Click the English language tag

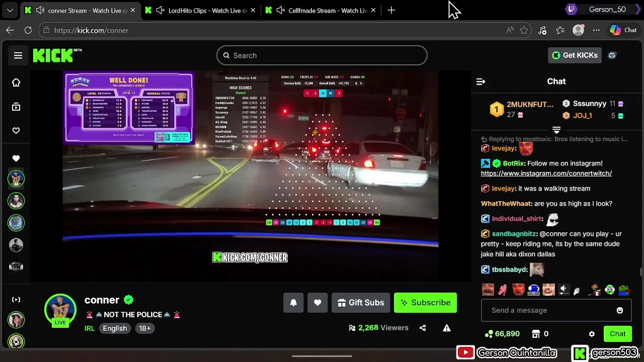coord(115,328)
